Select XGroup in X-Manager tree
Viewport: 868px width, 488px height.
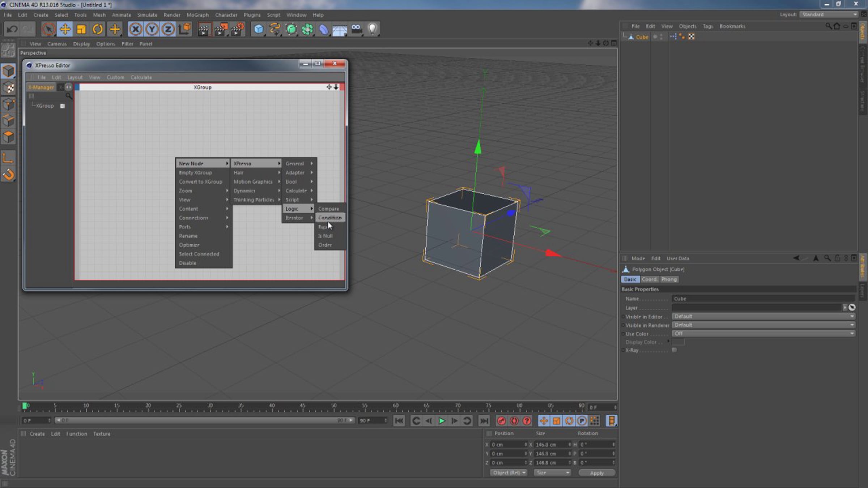(45, 106)
